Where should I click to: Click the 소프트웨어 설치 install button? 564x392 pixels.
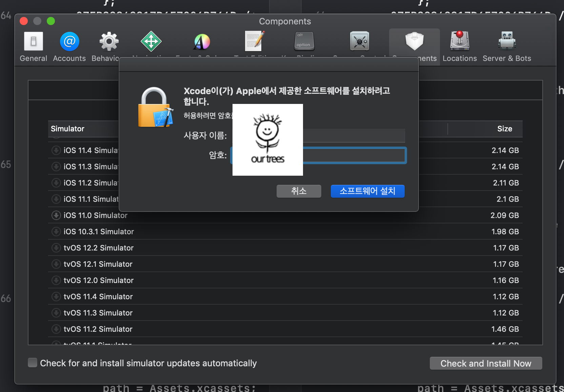point(367,191)
